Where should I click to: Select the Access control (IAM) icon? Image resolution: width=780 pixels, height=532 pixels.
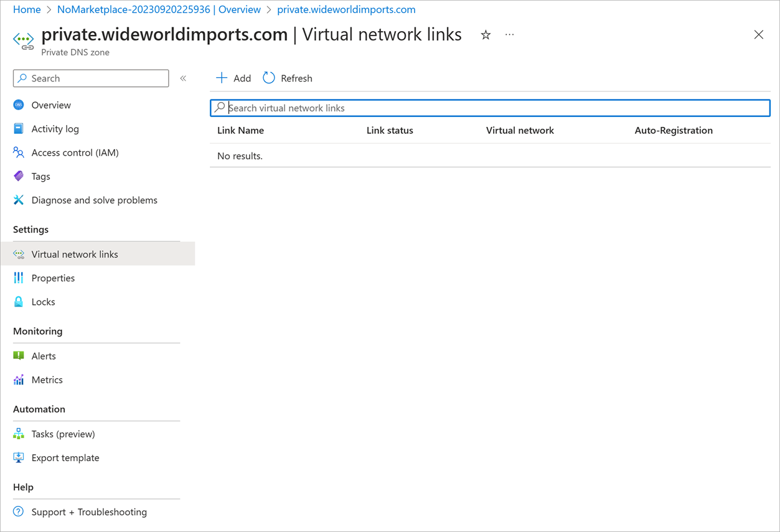click(x=19, y=152)
